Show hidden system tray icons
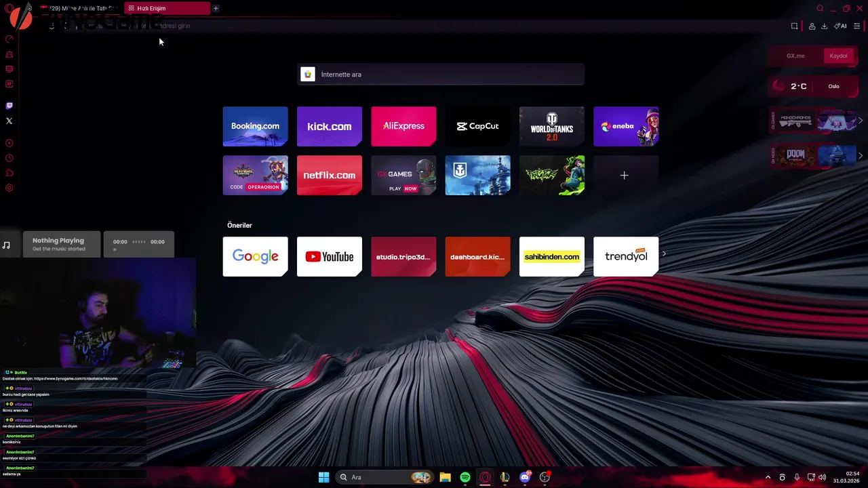The image size is (868, 488). pos(768,477)
